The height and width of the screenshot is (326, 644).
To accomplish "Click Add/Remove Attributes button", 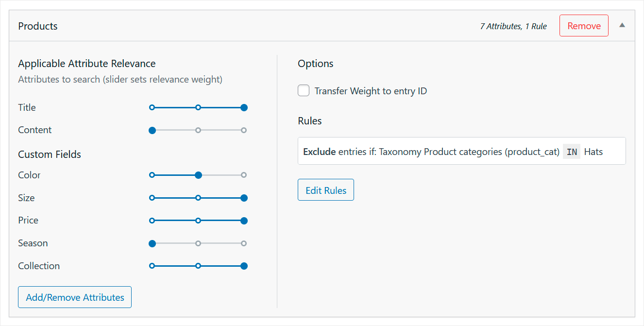I will pos(75,297).
